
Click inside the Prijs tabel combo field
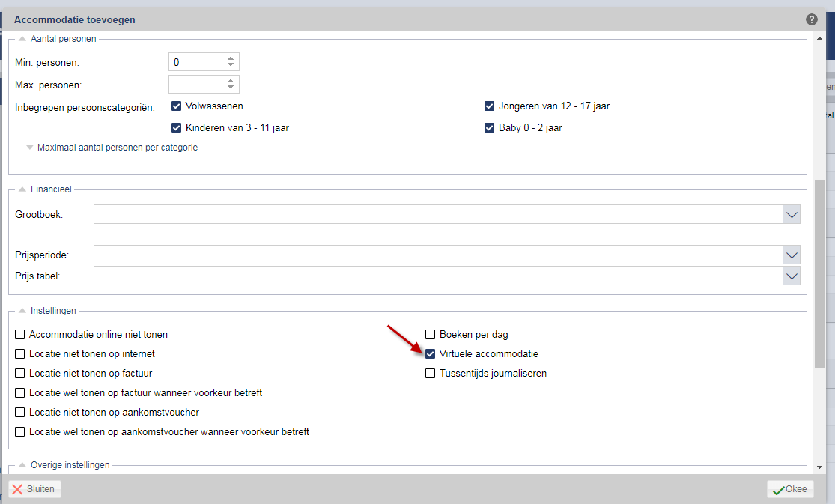[x=439, y=276]
